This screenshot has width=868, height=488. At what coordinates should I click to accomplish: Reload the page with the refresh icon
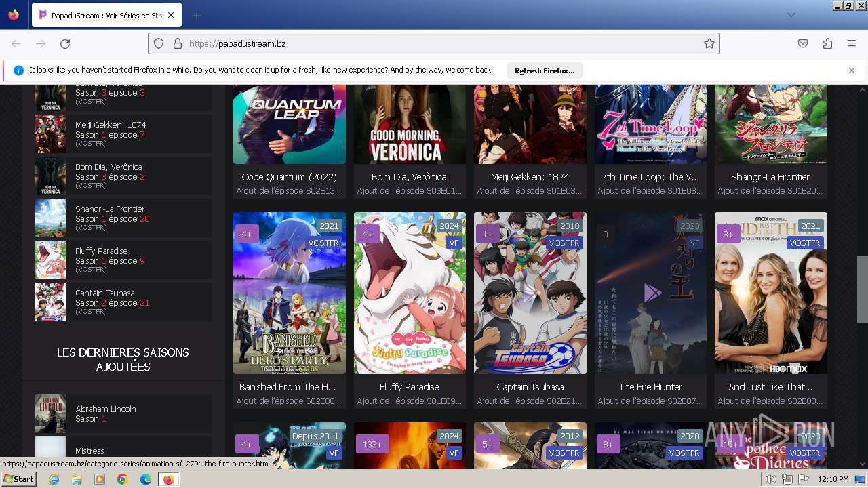65,43
